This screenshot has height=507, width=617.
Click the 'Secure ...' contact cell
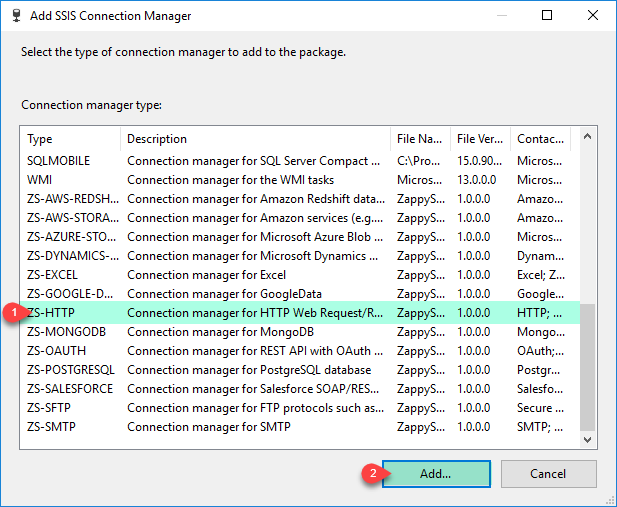tap(540, 408)
